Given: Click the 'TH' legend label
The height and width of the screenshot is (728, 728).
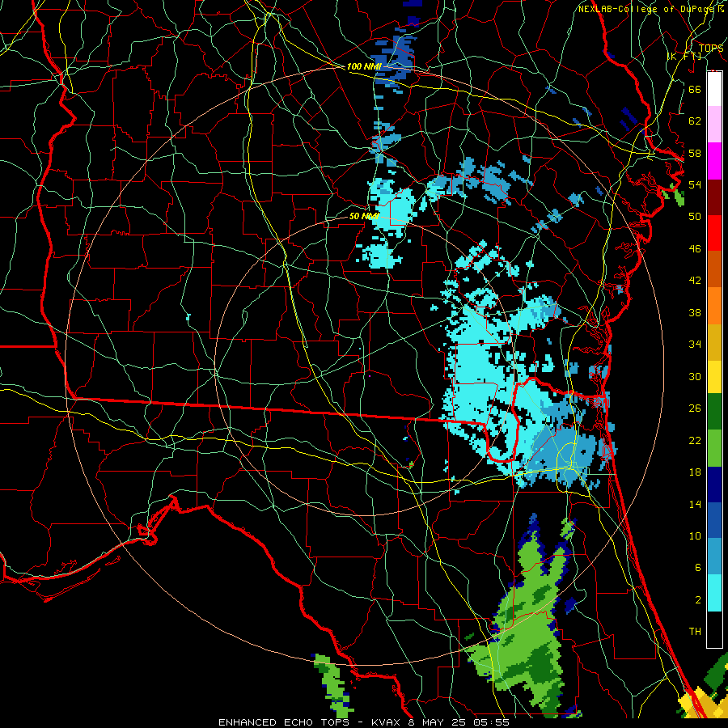Looking at the screenshot, I should 695,631.
